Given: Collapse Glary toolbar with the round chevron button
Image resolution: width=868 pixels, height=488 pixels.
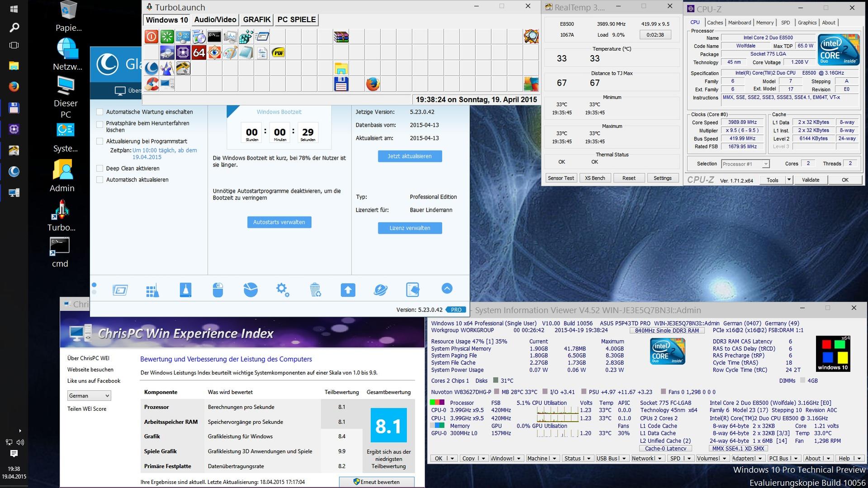Looking at the screenshot, I should click(x=447, y=289).
